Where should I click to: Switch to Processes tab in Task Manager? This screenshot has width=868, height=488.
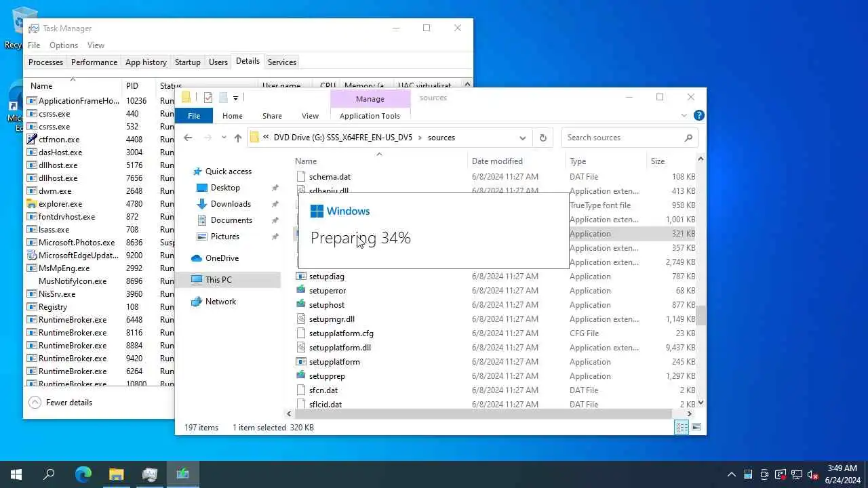45,62
